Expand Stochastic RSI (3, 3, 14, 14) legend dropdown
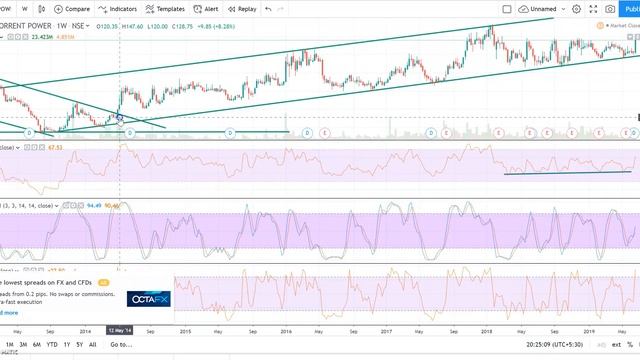Viewport: 640px width, 360px height. (x=56, y=206)
